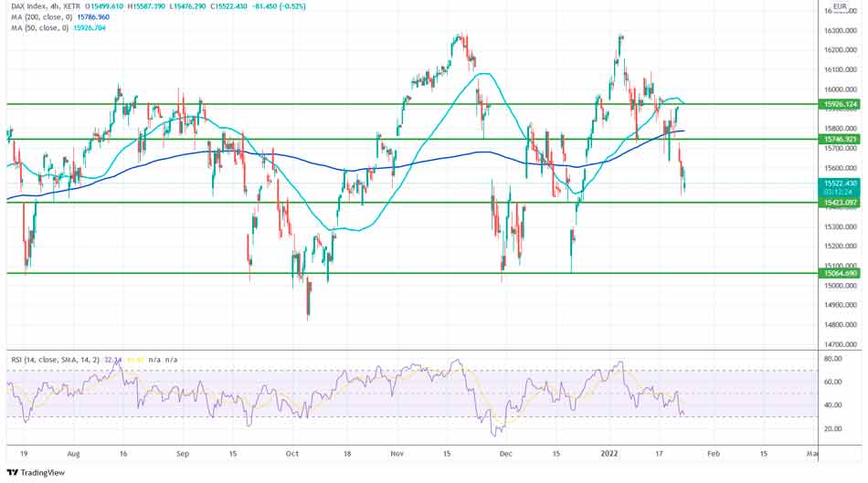Select the MA (50, close, 0) indicator legend
868x483 pixels.
pos(40,27)
